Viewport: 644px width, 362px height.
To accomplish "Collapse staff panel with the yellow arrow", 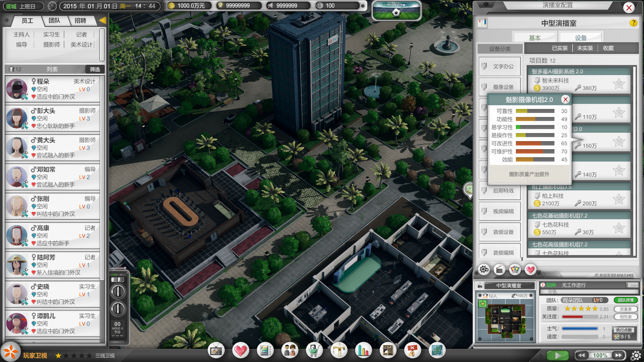I will click(x=103, y=20).
